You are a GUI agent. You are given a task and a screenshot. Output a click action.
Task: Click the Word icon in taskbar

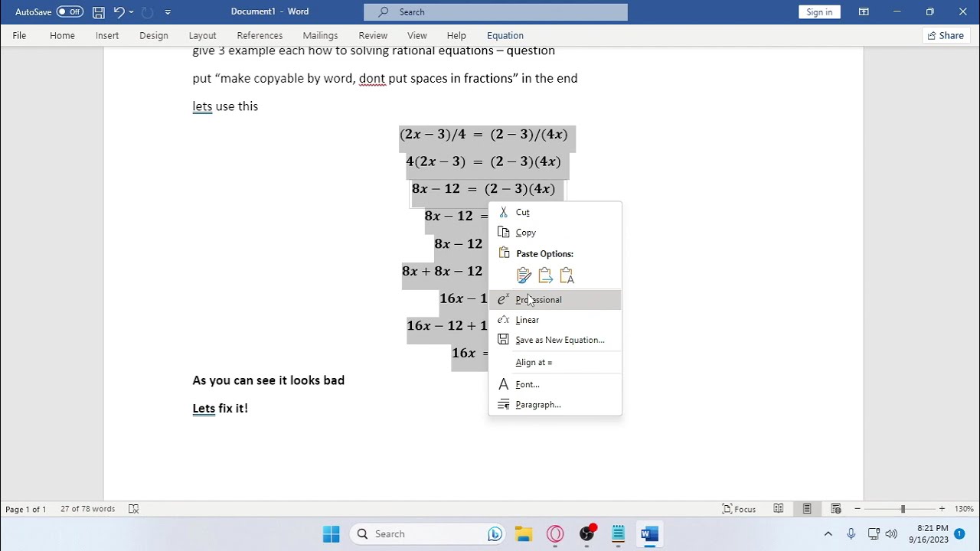pyautogui.click(x=650, y=534)
